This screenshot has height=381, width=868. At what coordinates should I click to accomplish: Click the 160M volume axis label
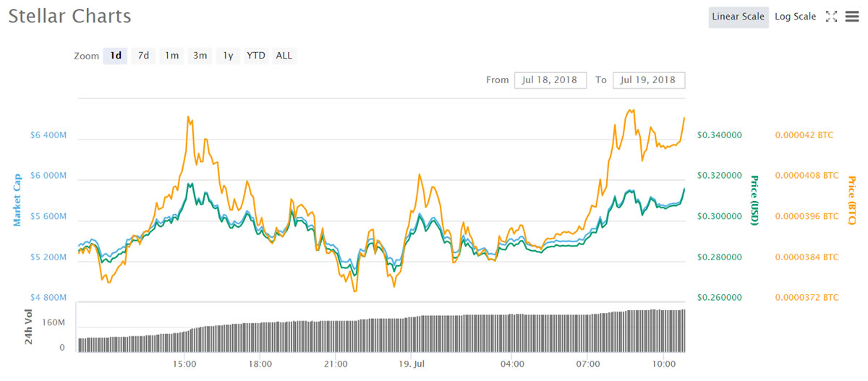click(x=53, y=323)
